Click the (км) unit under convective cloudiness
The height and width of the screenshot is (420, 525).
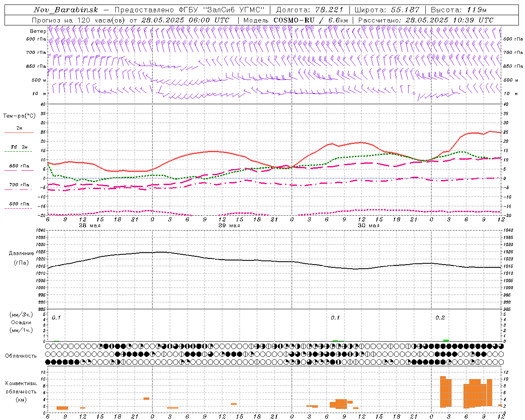pos(21,399)
